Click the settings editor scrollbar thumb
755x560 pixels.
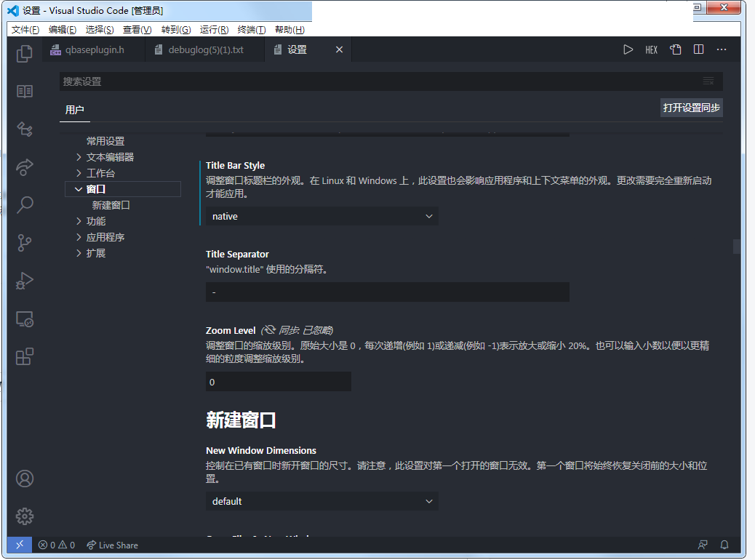coord(736,246)
